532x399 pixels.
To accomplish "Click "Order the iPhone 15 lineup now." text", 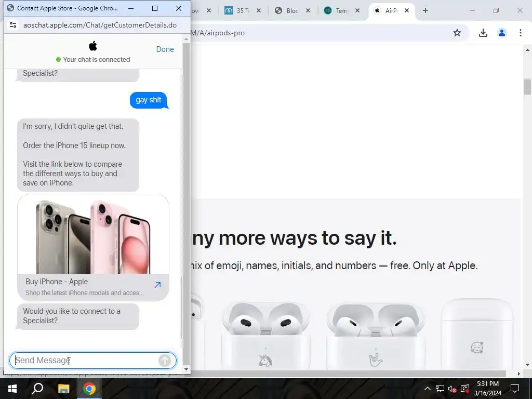I will [x=74, y=145].
